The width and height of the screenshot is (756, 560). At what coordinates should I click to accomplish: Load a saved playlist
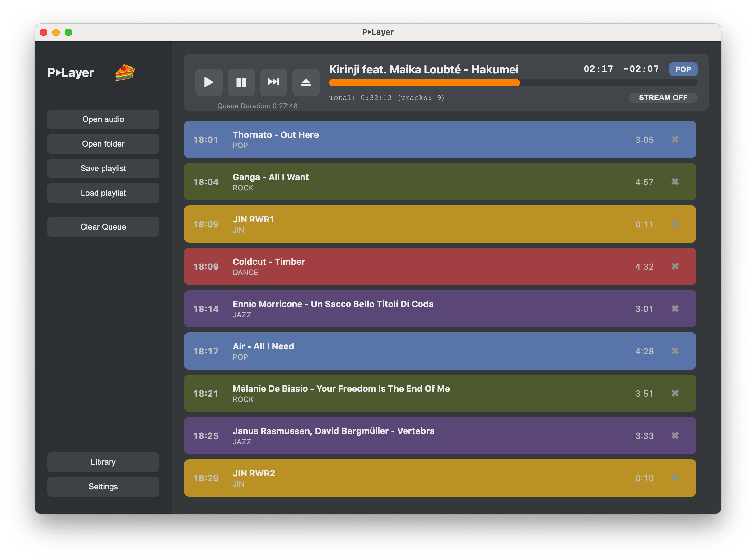103,193
